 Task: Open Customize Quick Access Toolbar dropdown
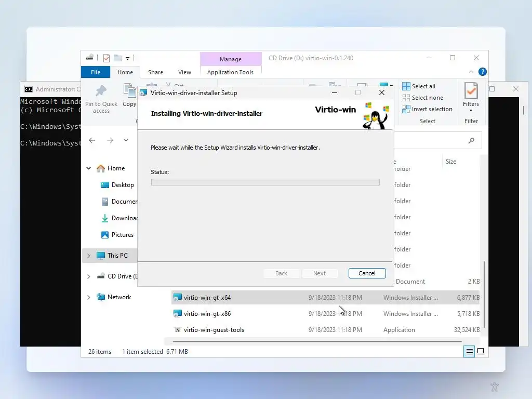pos(128,58)
